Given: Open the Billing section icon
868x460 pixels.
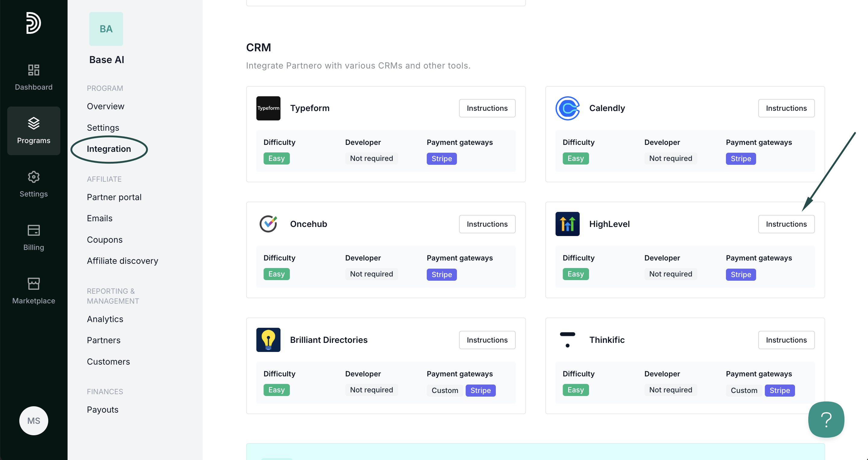Looking at the screenshot, I should click(34, 231).
